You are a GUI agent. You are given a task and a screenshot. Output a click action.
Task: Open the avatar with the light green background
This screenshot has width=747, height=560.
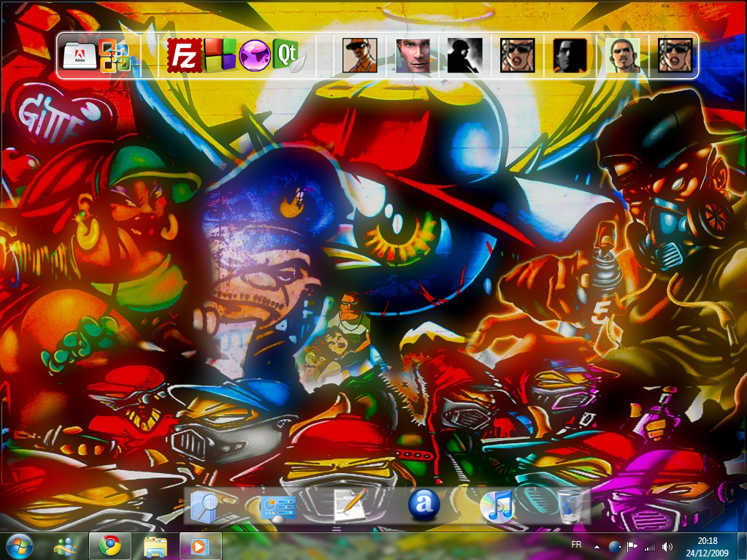tap(624, 55)
